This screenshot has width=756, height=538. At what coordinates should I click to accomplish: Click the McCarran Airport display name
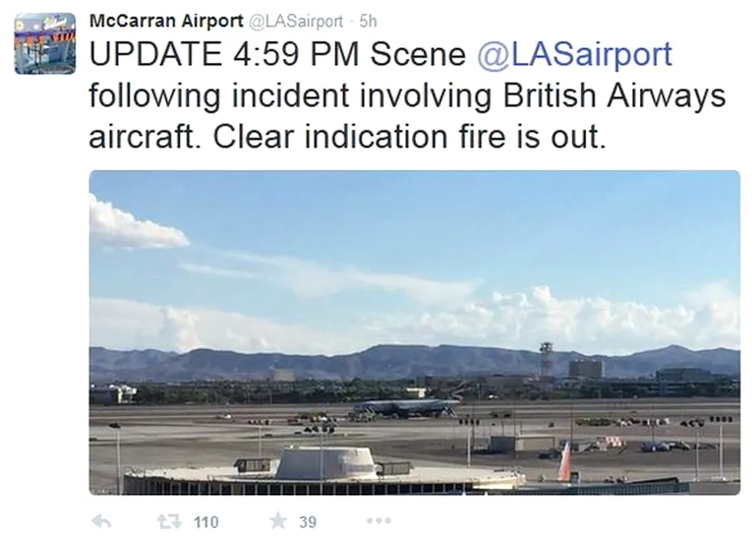167,21
